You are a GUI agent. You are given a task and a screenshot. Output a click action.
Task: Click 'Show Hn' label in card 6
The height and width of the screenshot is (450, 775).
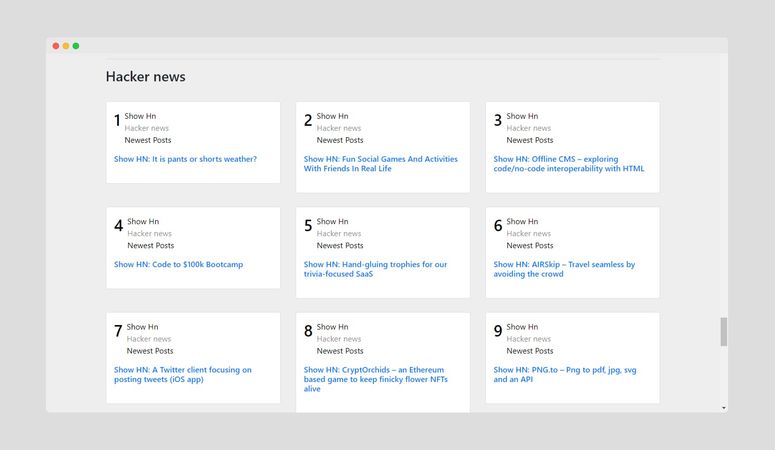pos(522,222)
